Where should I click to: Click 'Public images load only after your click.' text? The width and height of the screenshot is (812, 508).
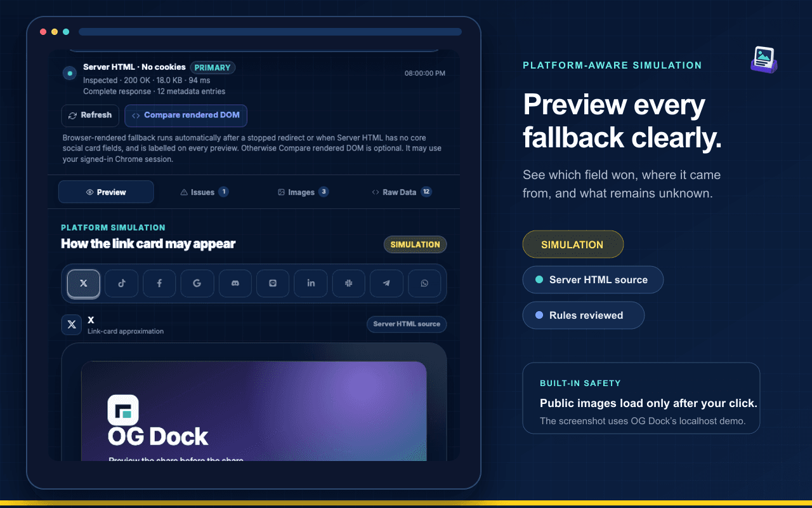(x=648, y=403)
